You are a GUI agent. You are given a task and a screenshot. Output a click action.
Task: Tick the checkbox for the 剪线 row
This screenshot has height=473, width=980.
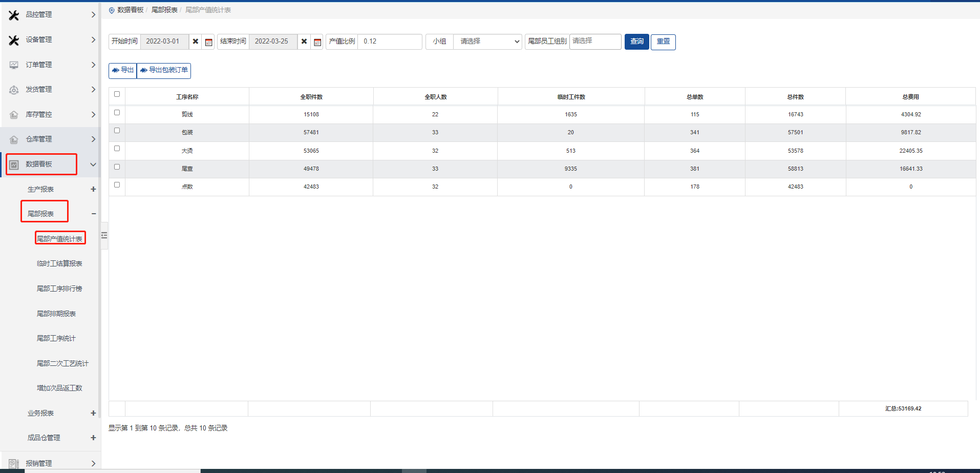(x=117, y=113)
